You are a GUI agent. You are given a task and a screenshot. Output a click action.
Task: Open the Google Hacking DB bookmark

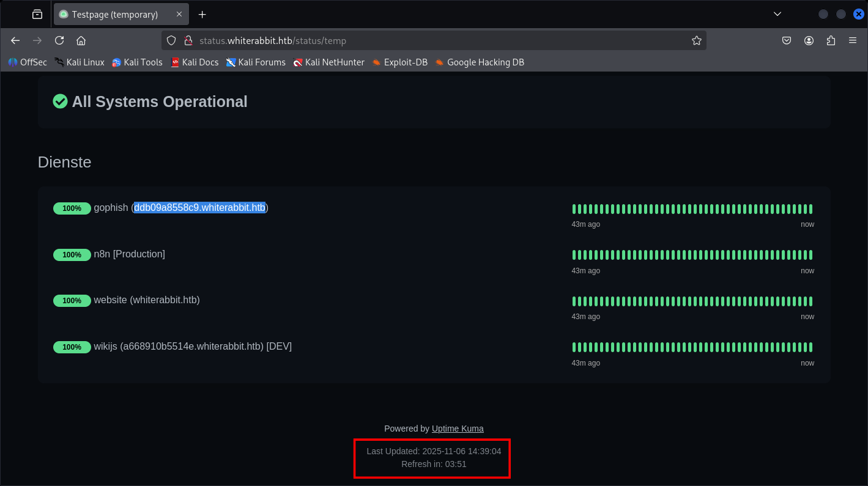[x=479, y=62]
